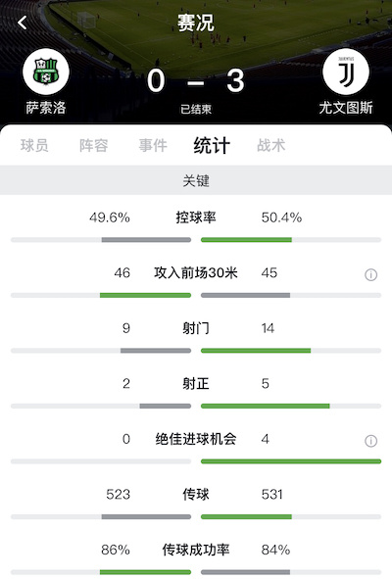
Task: Tap info icon beside 绝佳进球机会
Action: coord(371,441)
